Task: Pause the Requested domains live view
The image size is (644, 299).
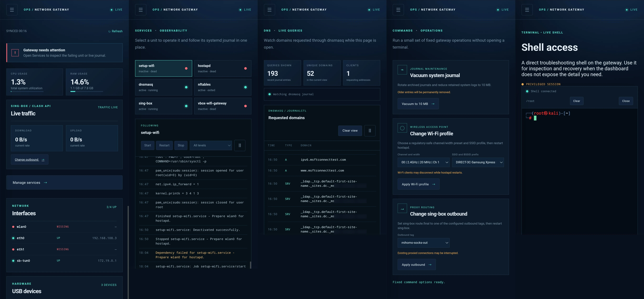Action: coord(370,131)
